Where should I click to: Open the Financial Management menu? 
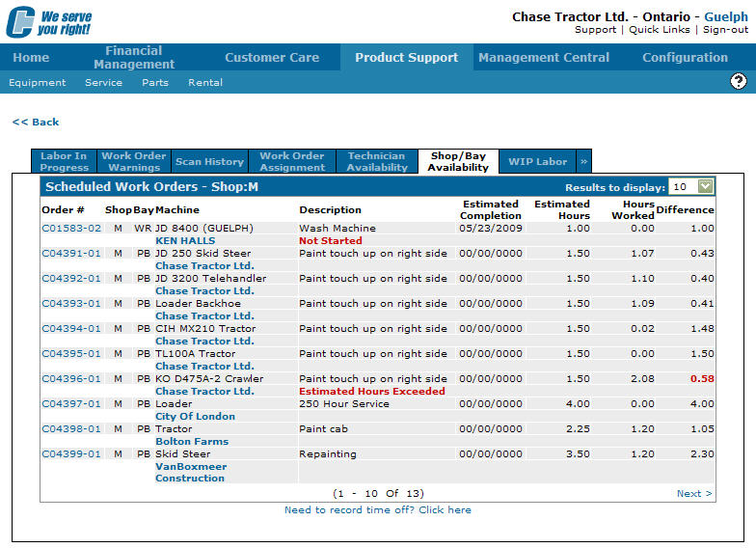coord(134,58)
